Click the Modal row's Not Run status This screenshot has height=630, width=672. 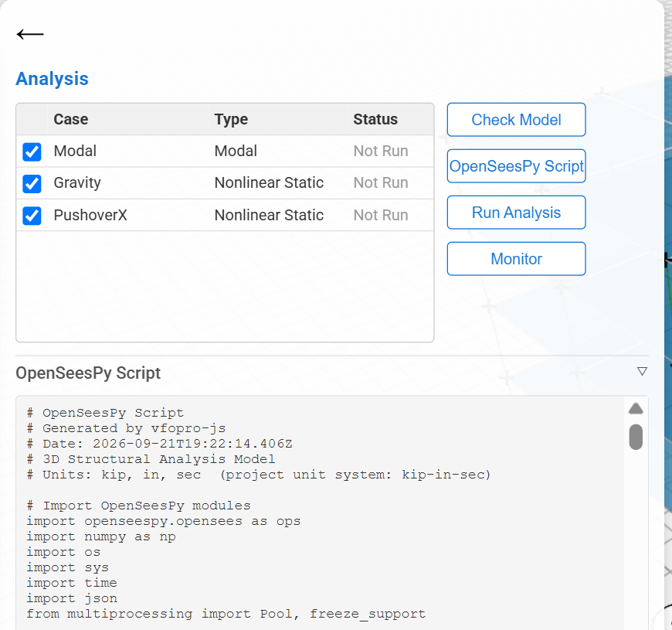click(x=381, y=151)
